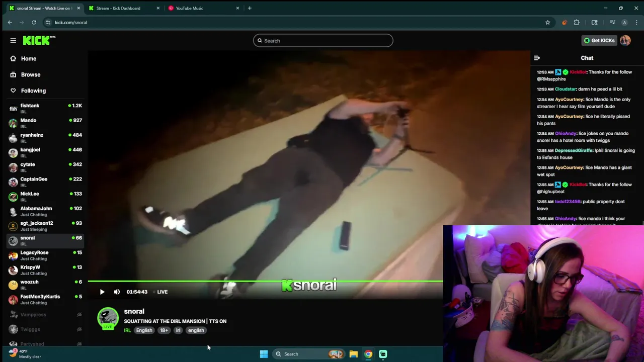The height and width of the screenshot is (362, 644).
Task: Open the IRL category link
Action: point(127,330)
